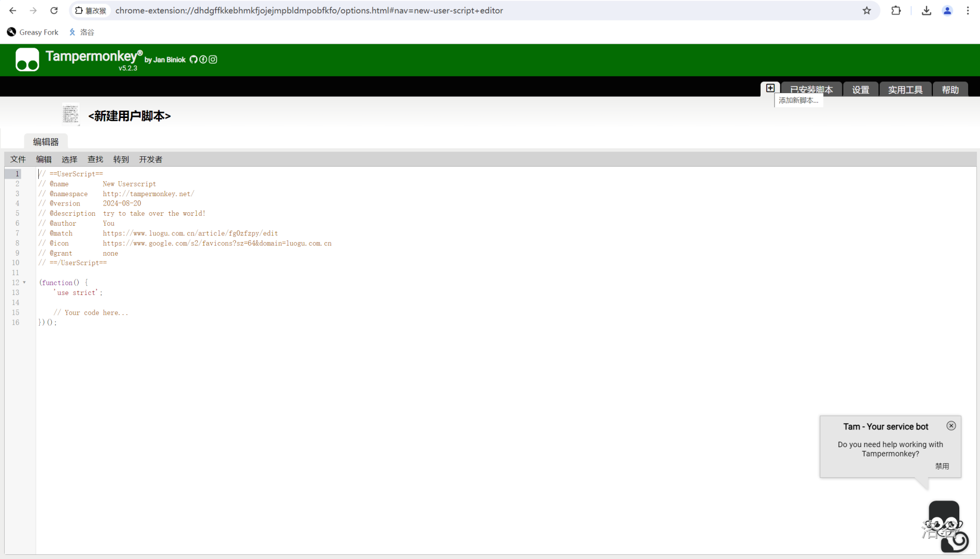980x559 pixels.
Task: Close the Tam service bot popup
Action: point(951,425)
